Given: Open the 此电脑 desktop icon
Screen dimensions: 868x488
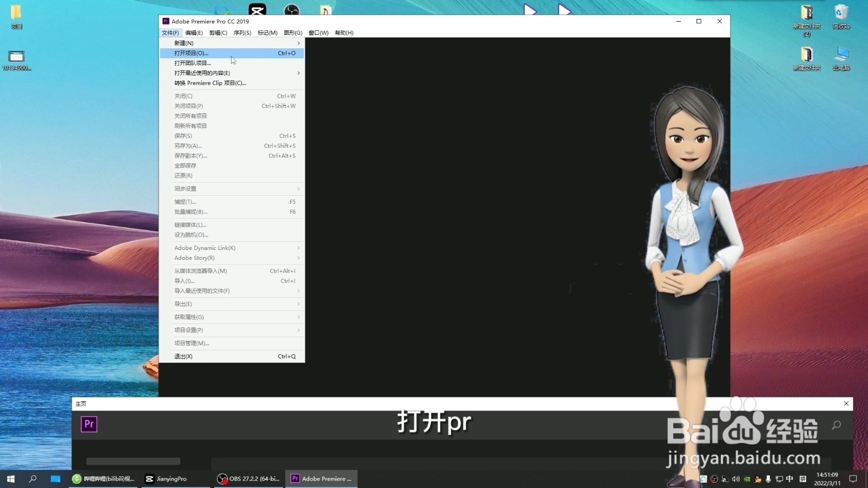Looking at the screenshot, I should pos(841,59).
